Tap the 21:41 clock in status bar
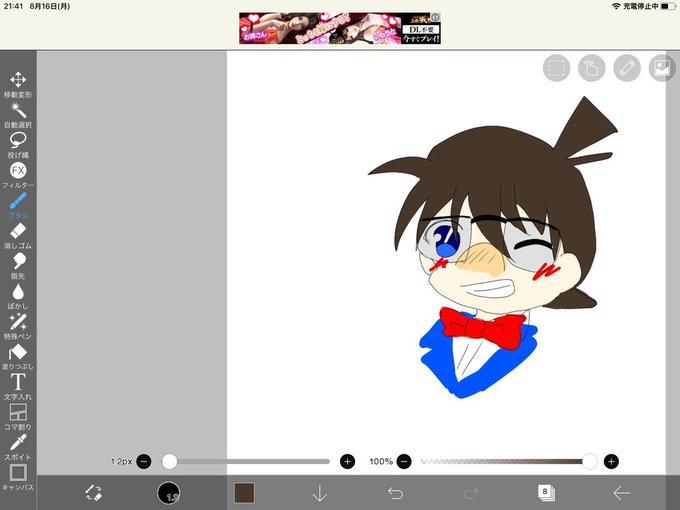The height and width of the screenshot is (510, 680). pos(13,6)
